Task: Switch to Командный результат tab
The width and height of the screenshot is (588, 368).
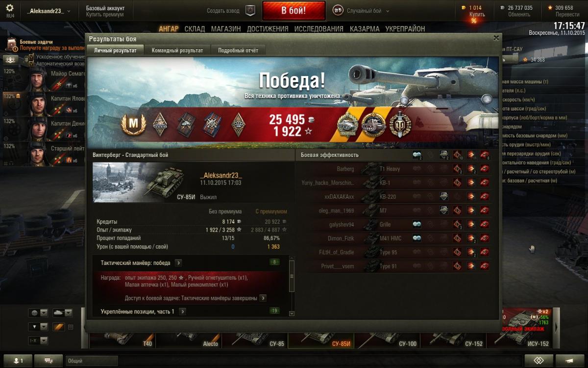Action: pos(177,50)
